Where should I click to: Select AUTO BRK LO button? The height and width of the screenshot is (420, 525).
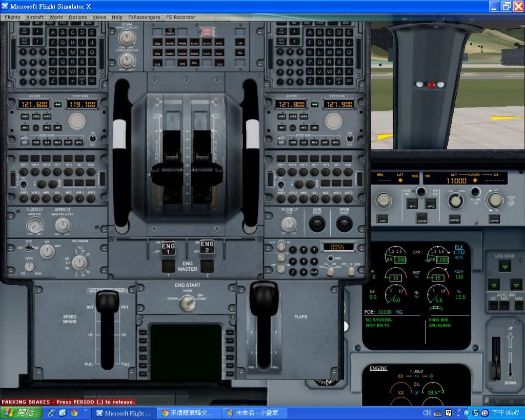pos(494,305)
